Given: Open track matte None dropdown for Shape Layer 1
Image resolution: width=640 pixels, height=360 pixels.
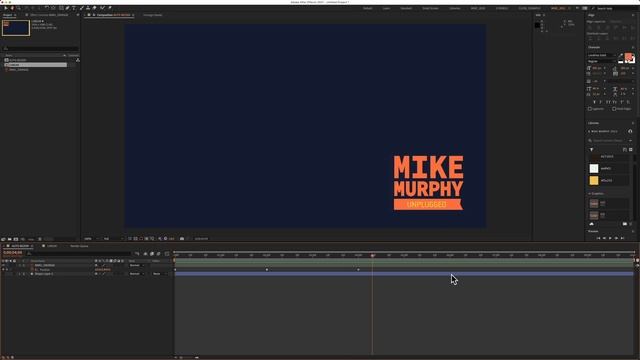Looking at the screenshot, I should (159, 274).
